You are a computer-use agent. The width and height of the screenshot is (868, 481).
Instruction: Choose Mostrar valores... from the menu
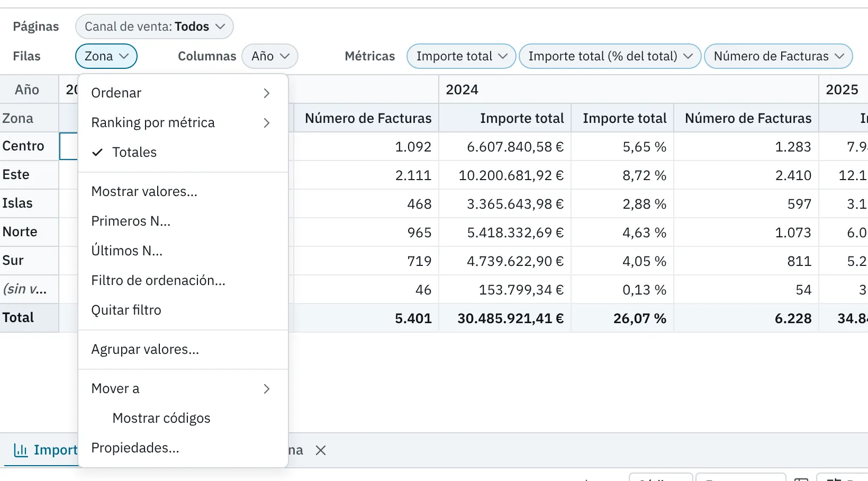pos(183,192)
